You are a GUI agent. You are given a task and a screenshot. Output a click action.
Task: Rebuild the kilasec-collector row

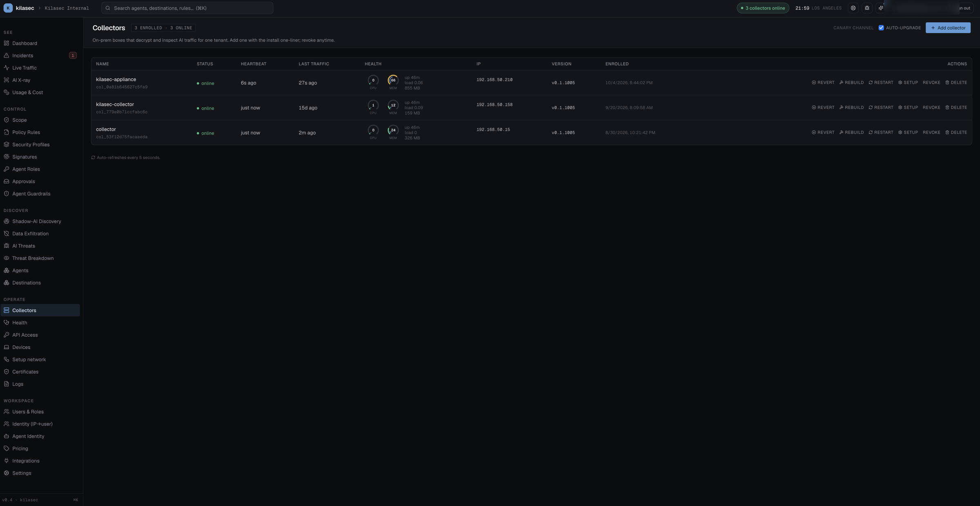tap(851, 108)
